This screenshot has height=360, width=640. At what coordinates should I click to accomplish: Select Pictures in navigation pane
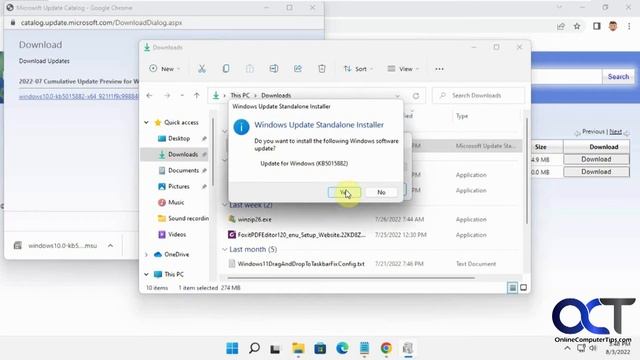(x=179, y=187)
